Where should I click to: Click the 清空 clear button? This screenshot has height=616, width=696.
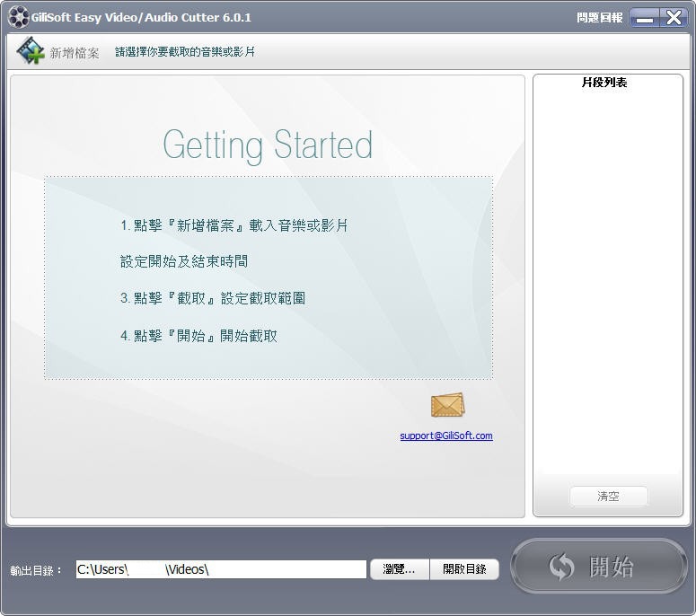click(x=608, y=497)
